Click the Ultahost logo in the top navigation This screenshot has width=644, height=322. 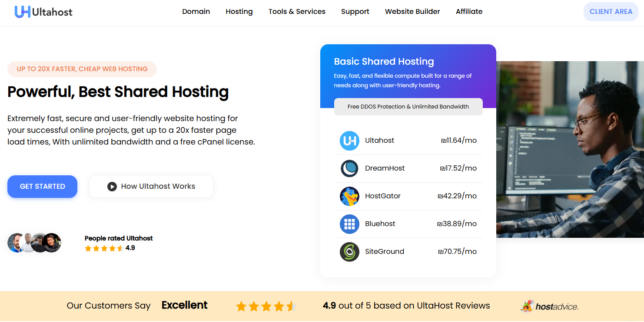click(x=43, y=12)
